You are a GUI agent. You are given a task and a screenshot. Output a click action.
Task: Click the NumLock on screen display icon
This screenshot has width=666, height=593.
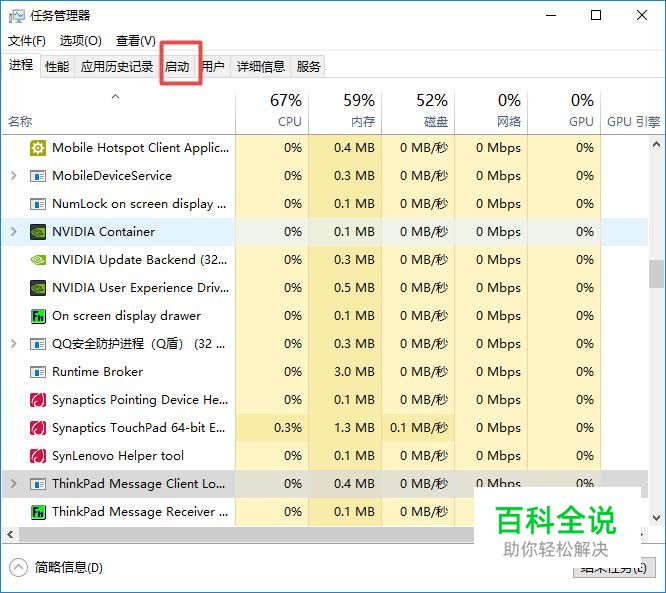click(x=38, y=204)
